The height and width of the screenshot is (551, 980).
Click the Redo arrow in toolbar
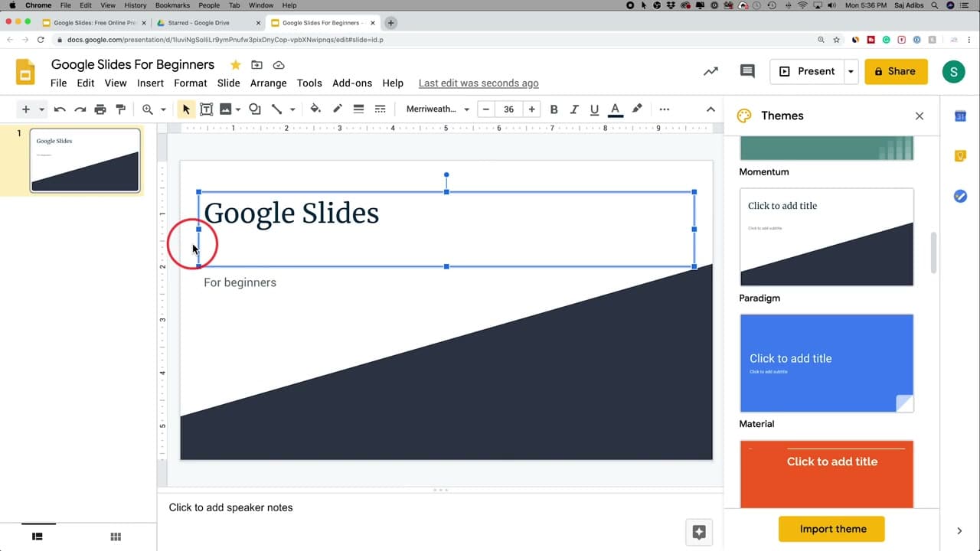click(80, 109)
